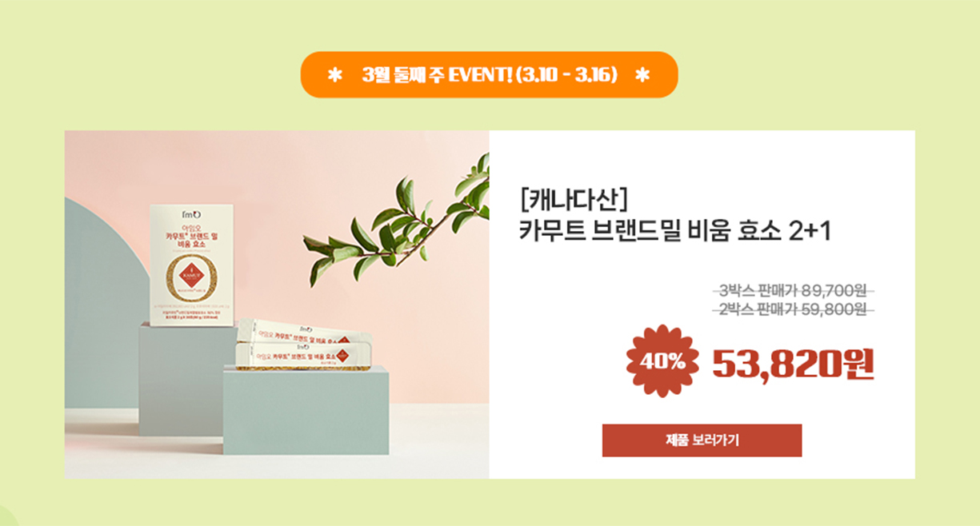Click the [캐나다산] origin label
The image size is (980, 526).
(x=573, y=197)
